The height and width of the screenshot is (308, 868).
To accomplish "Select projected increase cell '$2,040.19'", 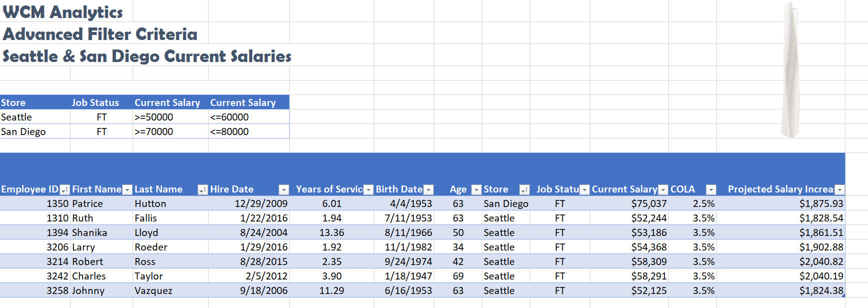I will [x=781, y=276].
